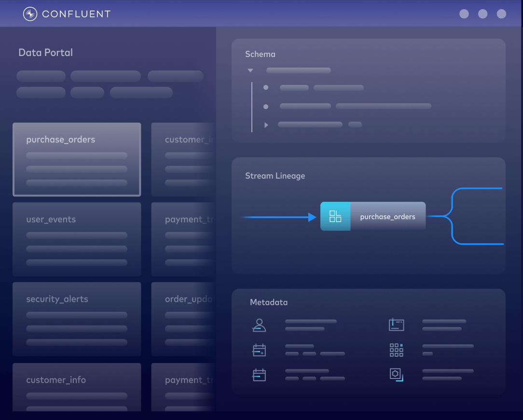Click the topic icon on the purchase_orders lineage node
The image size is (523, 420).
click(x=335, y=216)
